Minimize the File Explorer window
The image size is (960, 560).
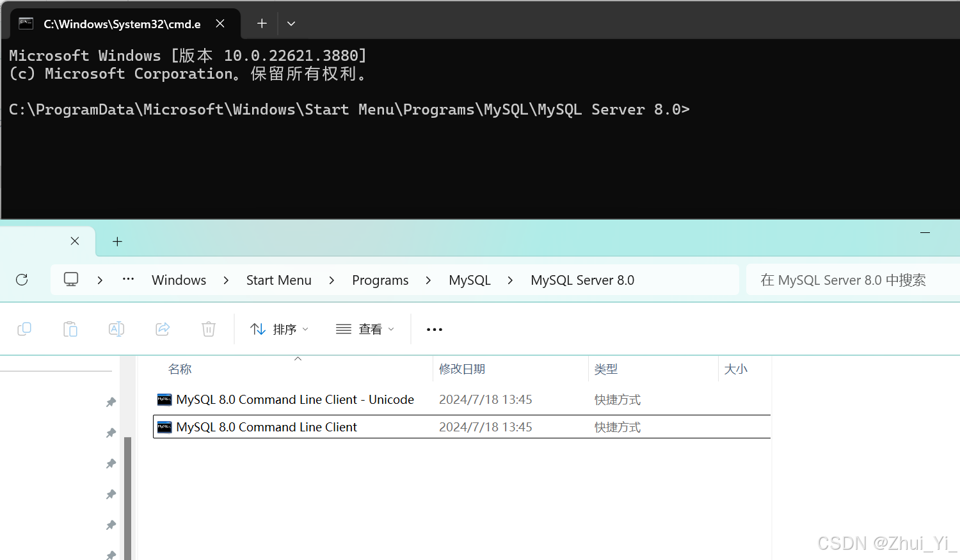point(925,232)
